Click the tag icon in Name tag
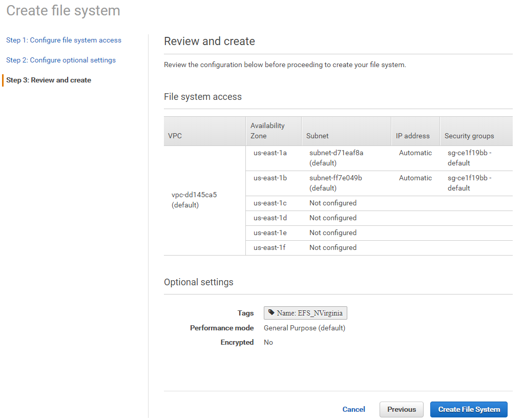Viewport: 524px width, 420px height. point(271,312)
